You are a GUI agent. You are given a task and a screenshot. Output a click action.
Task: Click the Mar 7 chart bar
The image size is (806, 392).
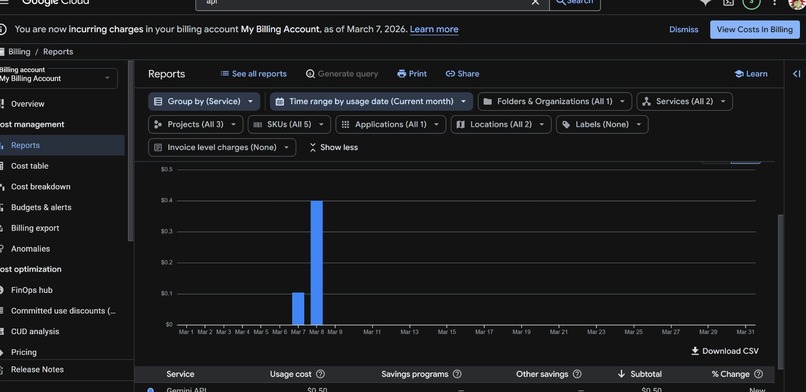coord(298,308)
